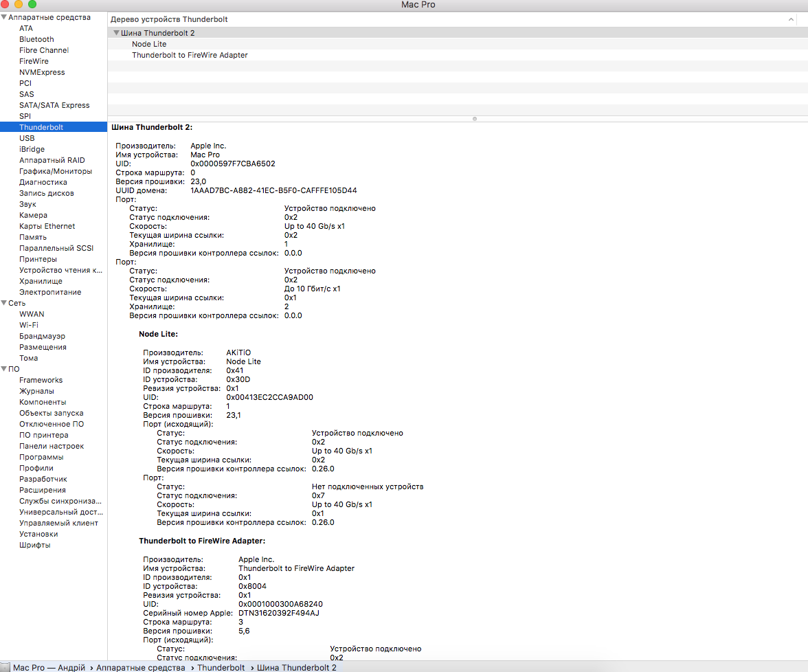This screenshot has height=672, width=808.
Task: Select Программы in the sidebar
Action: (x=41, y=457)
